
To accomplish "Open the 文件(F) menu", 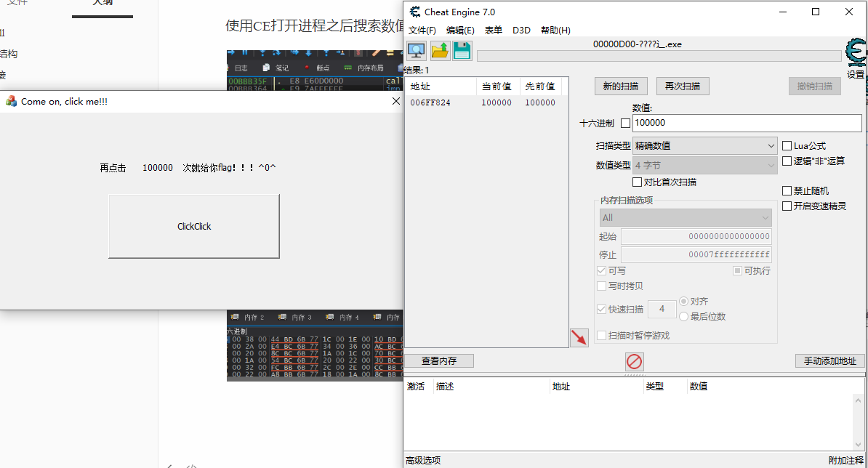I will (x=422, y=31).
